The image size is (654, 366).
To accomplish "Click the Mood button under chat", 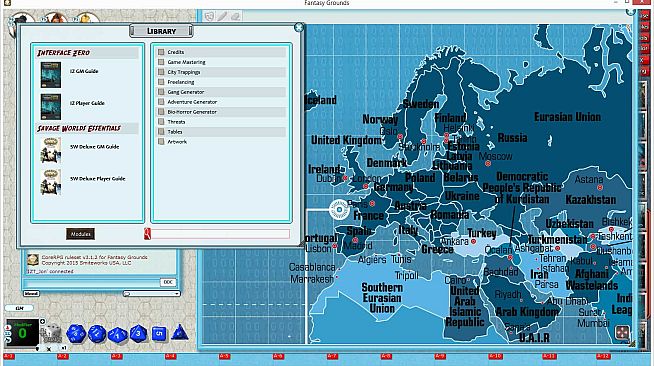I will pos(31,293).
